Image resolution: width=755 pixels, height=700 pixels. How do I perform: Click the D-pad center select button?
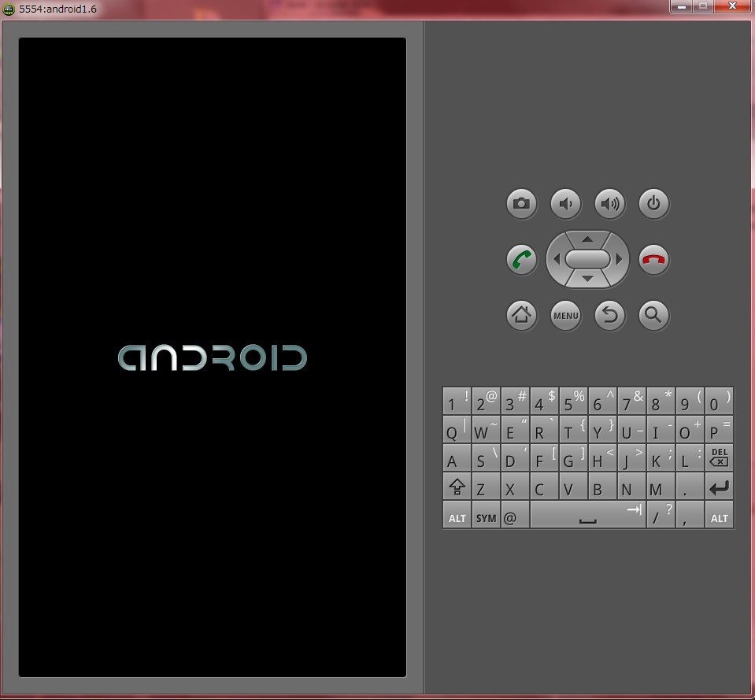pyautogui.click(x=587, y=260)
